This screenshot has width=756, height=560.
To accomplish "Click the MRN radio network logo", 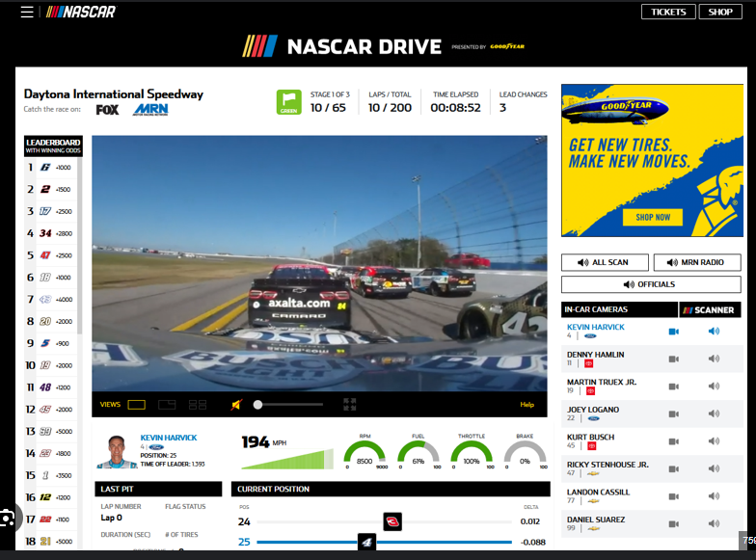I will coord(150,110).
